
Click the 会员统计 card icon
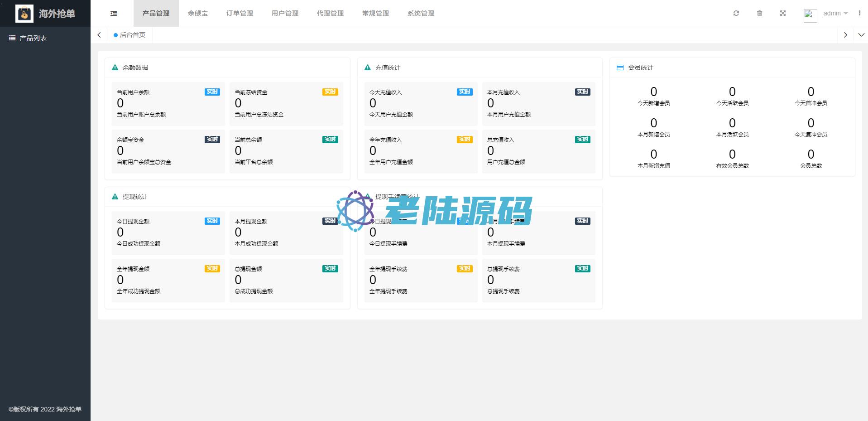pos(620,68)
